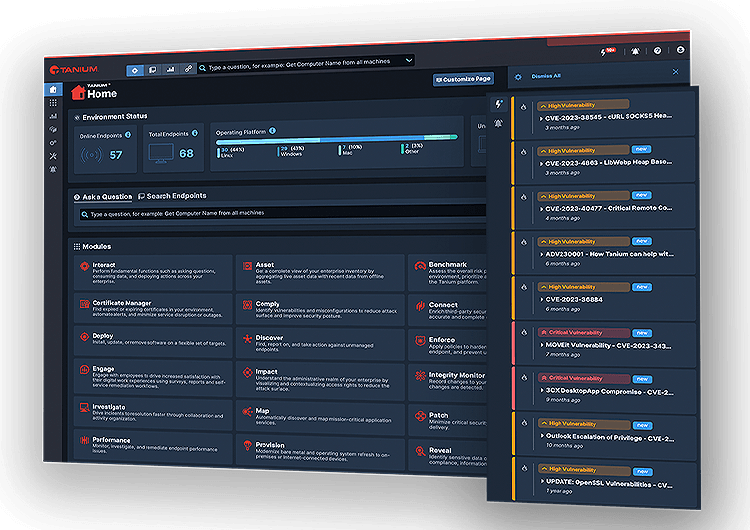Select the bell tab in notification panel

coord(498,123)
